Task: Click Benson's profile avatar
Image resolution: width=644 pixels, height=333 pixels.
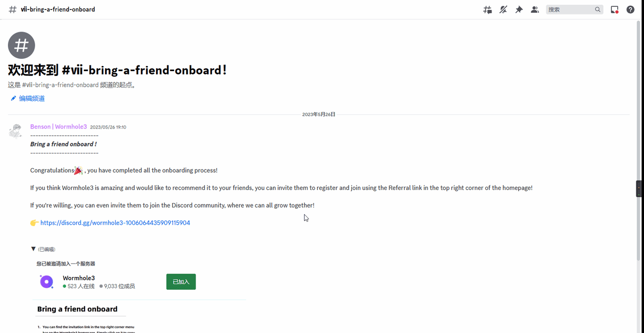Action: pyautogui.click(x=16, y=131)
